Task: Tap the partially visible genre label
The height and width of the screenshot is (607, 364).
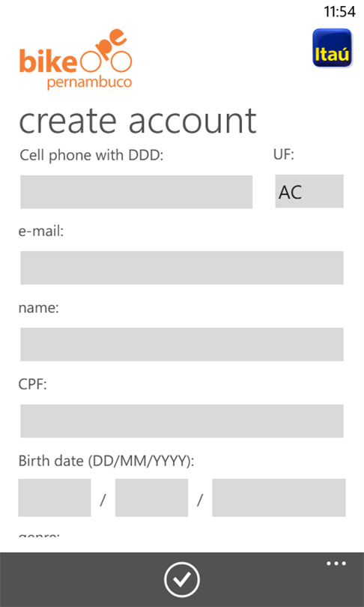Action: tap(39, 534)
